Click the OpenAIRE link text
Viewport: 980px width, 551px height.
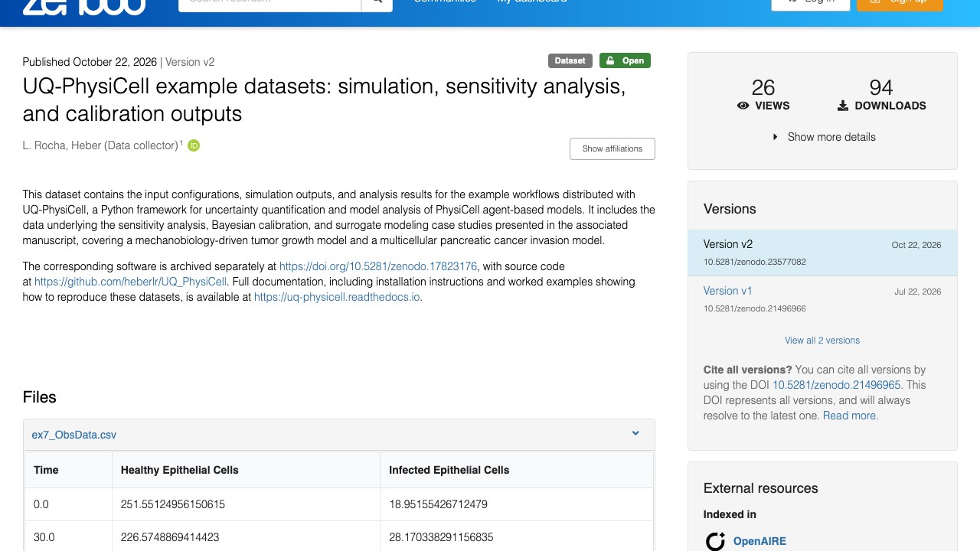click(759, 541)
